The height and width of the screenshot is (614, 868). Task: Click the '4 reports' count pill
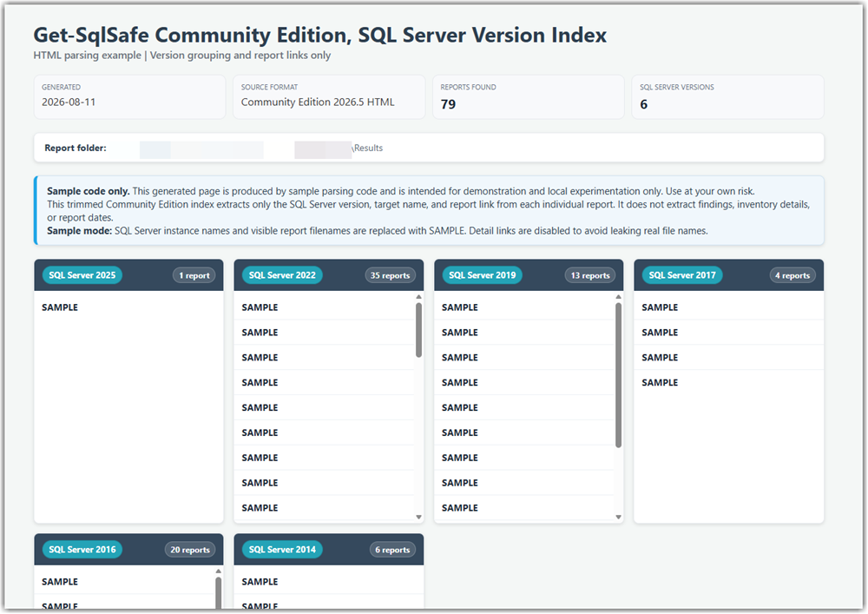pos(792,275)
